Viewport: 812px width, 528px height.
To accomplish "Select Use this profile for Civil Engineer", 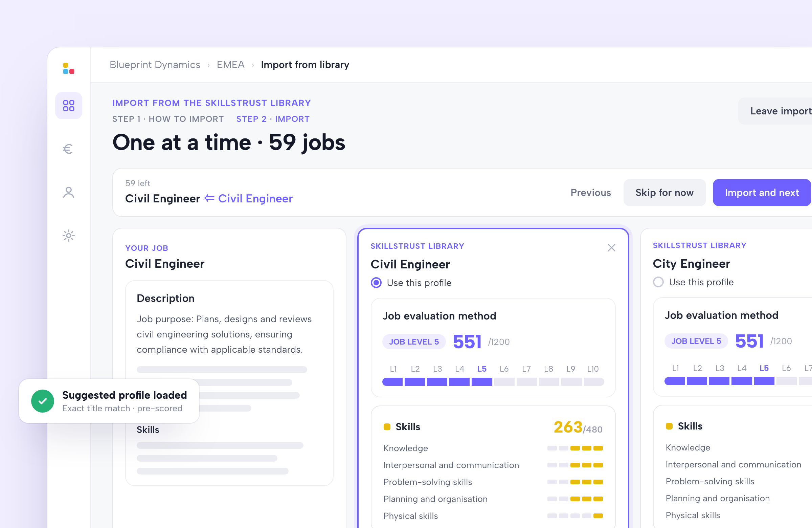I will pyautogui.click(x=376, y=283).
